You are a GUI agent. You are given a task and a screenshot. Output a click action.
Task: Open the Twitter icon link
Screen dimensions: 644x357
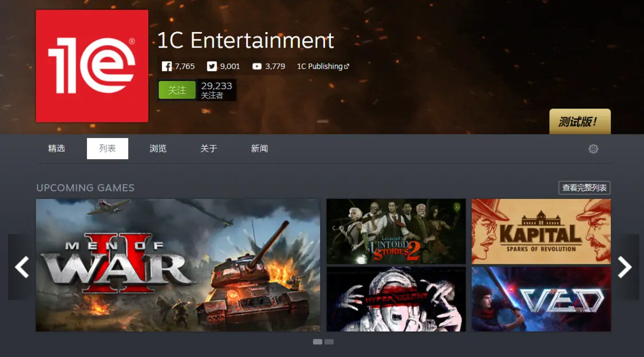coord(212,66)
